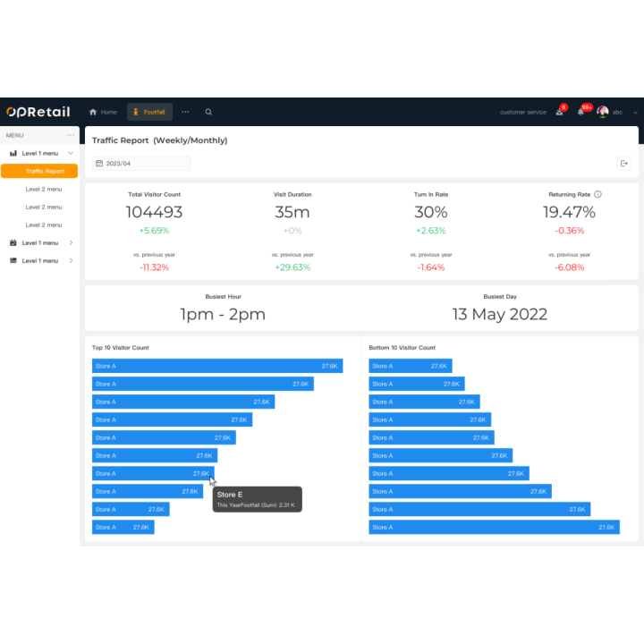This screenshot has height=644, width=644.
Task: Expand the third Level 1 menu chevron
Action: 71,260
